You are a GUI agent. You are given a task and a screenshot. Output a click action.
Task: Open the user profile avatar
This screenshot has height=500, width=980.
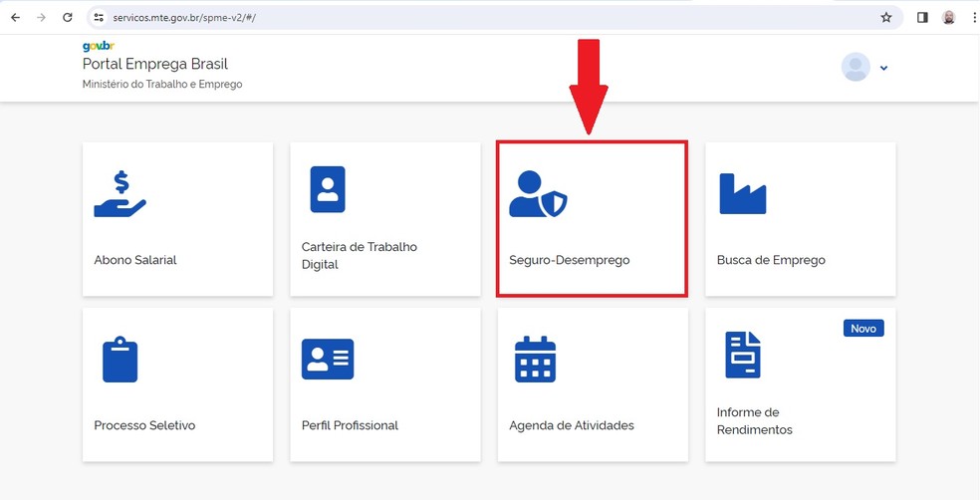[856, 67]
